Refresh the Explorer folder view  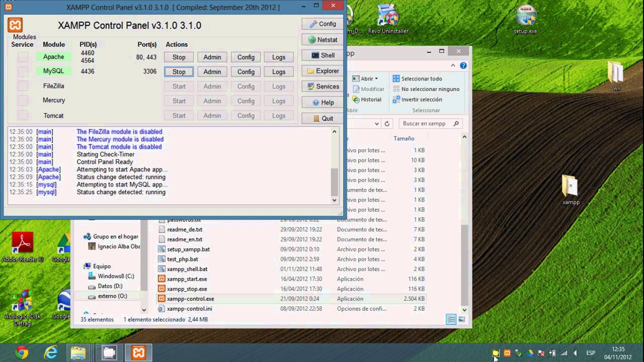tap(387, 123)
